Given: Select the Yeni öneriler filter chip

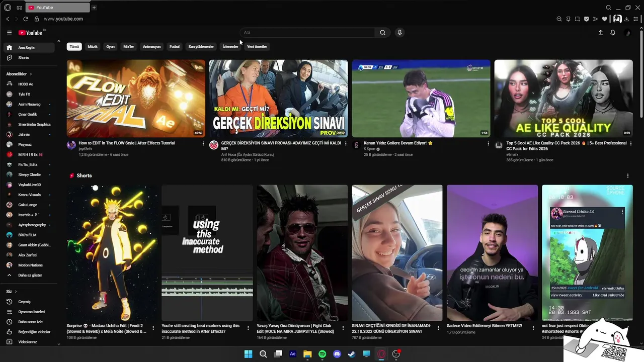Looking at the screenshot, I should (257, 47).
